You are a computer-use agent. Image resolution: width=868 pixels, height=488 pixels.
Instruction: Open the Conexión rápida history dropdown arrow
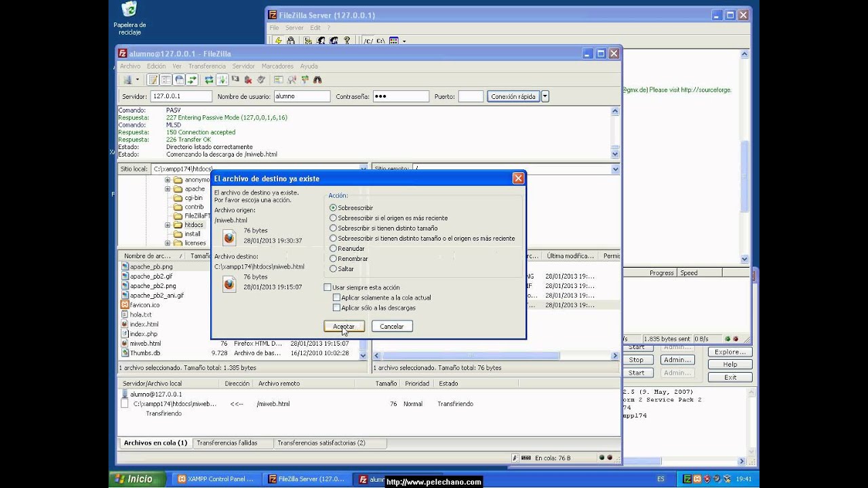(x=545, y=96)
